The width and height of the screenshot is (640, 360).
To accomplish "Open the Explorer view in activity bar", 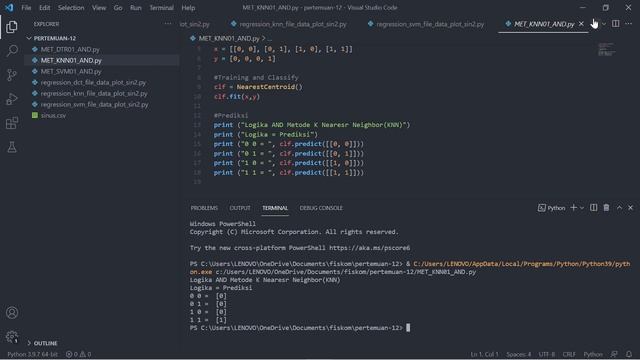I will point(12,27).
